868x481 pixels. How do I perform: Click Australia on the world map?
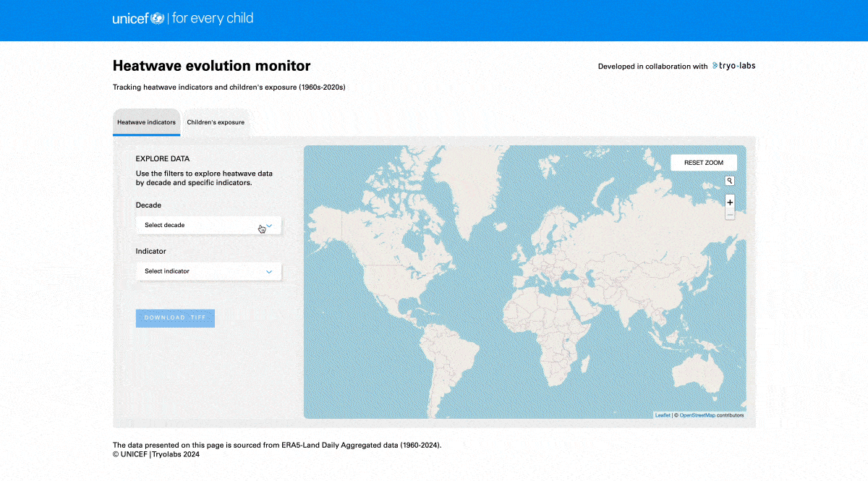click(x=698, y=374)
